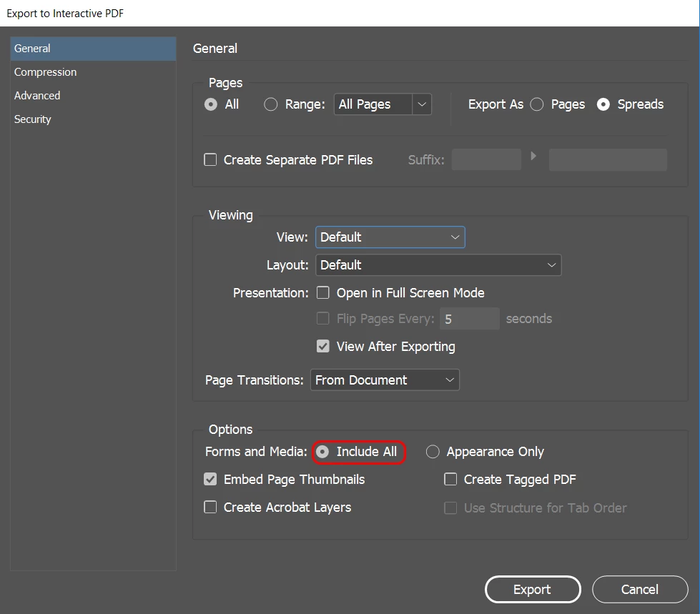Toggle the Flip Pages Every checkbox
700x614 pixels.
(322, 319)
